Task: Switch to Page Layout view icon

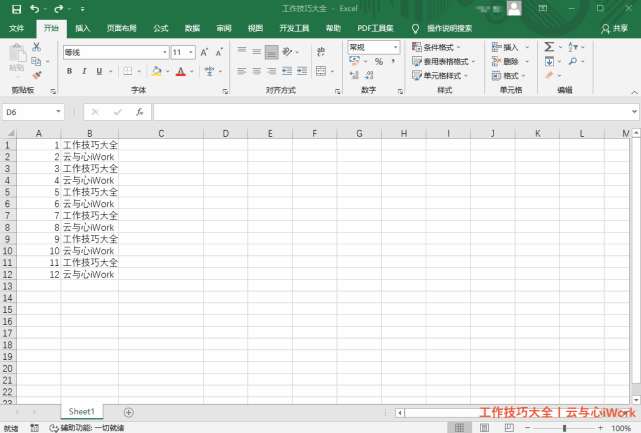Action: (x=484, y=428)
